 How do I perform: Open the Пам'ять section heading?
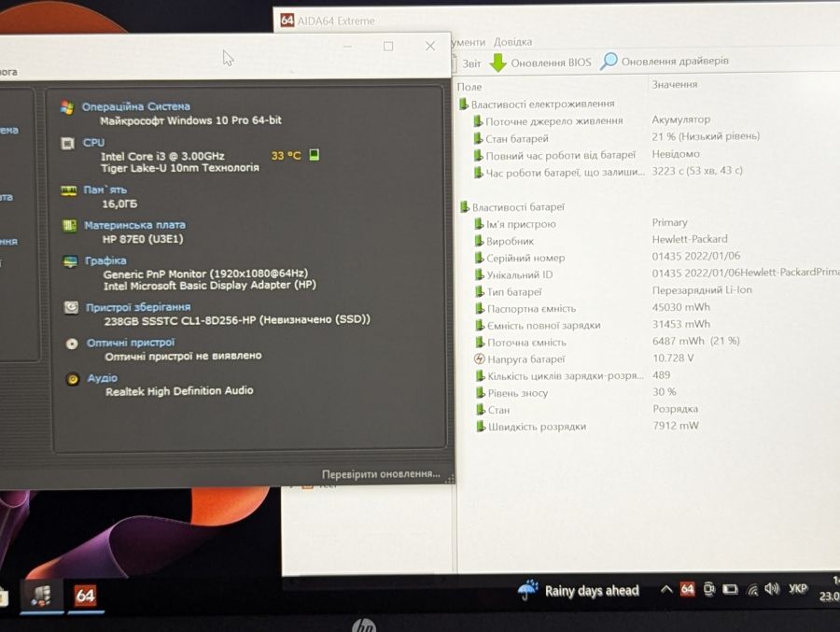pyautogui.click(x=105, y=190)
